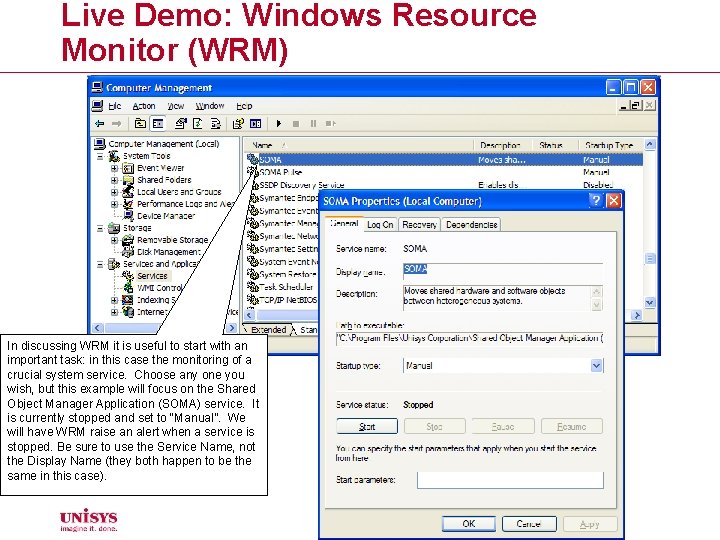Screen dimensions: 720x540
Task: Click the System Restore service icon
Action: pyautogui.click(x=253, y=274)
